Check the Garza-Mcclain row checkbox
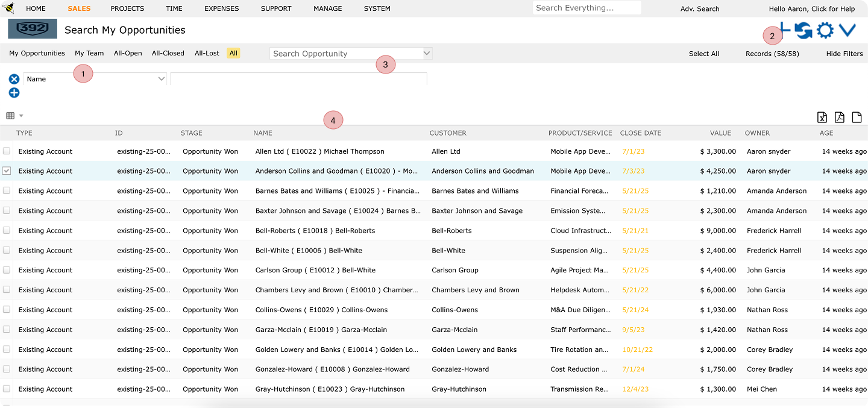Screen dimensions: 868x408 7,329
